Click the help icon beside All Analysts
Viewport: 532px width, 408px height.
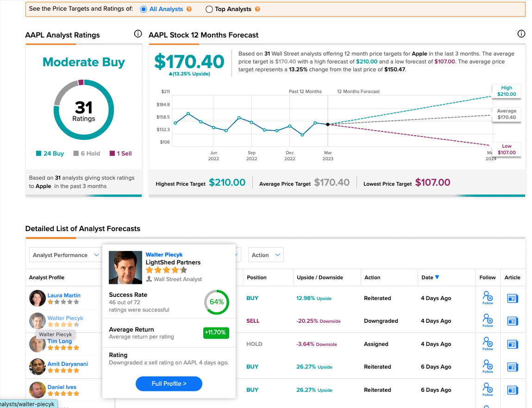189,9
